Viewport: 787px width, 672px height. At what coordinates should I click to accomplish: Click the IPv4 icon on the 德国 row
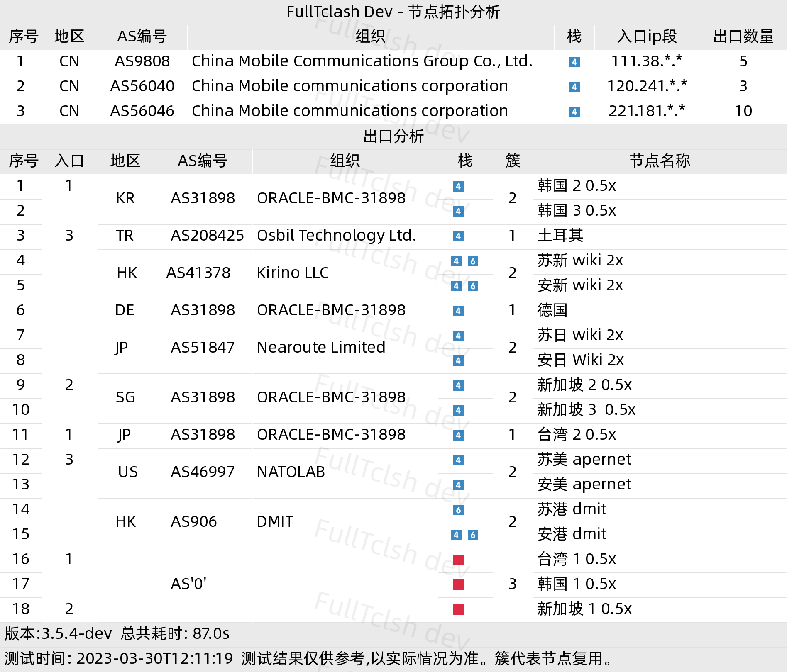tap(458, 310)
